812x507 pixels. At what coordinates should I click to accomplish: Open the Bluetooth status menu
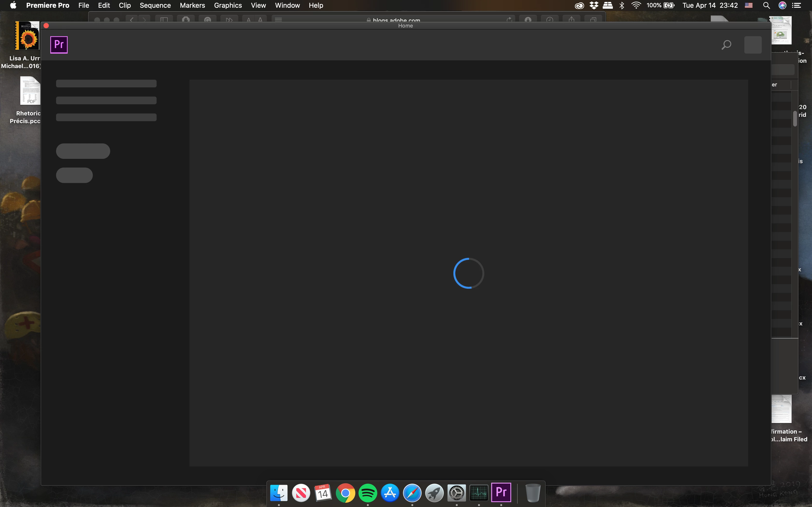622,5
